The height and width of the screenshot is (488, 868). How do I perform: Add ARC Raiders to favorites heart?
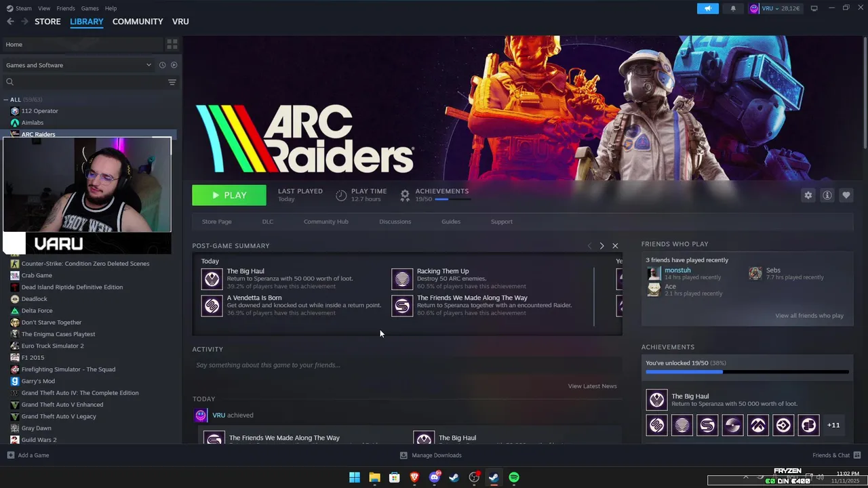point(846,195)
